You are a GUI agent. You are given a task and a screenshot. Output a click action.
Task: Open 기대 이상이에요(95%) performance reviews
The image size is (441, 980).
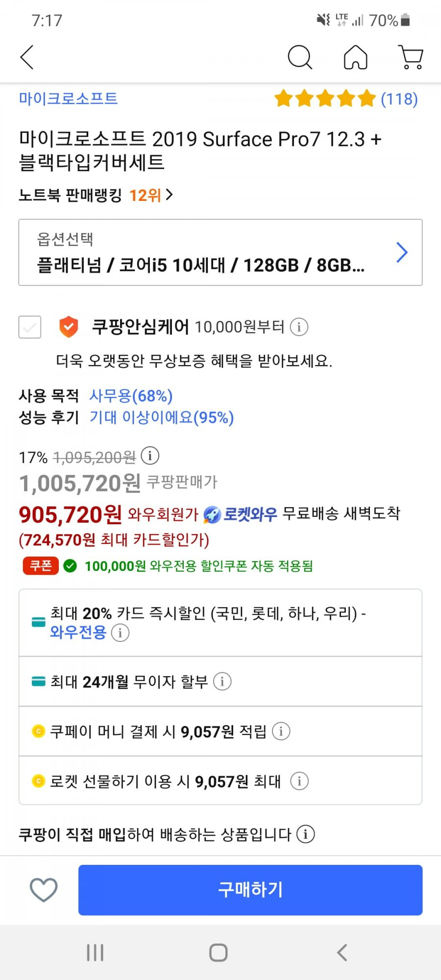(162, 417)
